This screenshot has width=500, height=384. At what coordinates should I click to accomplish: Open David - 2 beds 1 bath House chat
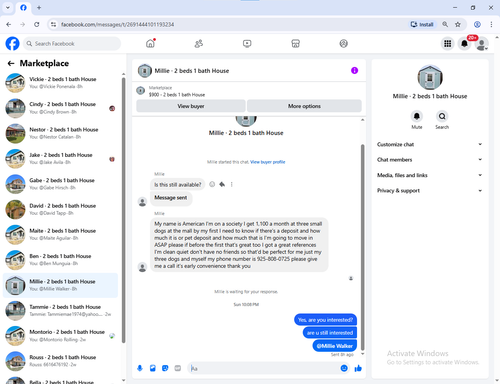pyautogui.click(x=60, y=209)
